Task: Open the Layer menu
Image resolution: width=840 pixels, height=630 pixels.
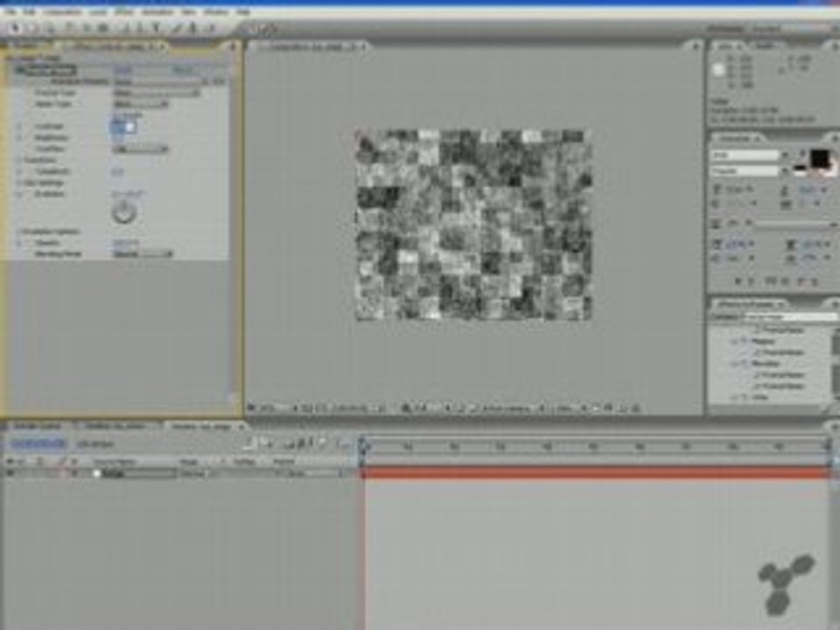Action: pos(97,11)
